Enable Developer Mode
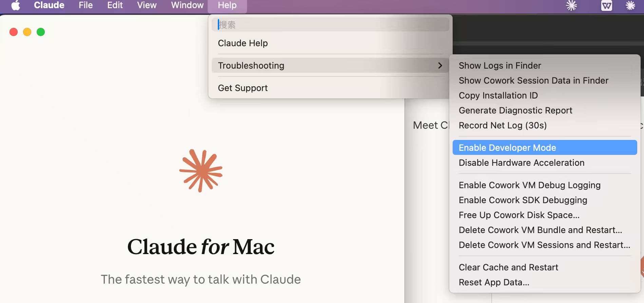This screenshot has height=303, width=644. click(545, 147)
